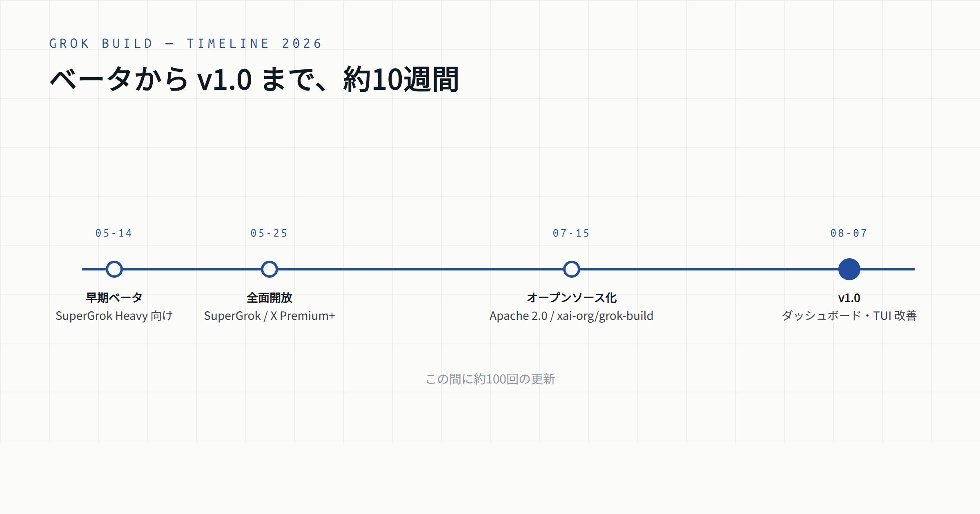
Task: Click the 早期ベータ milestone title
Action: click(x=114, y=298)
